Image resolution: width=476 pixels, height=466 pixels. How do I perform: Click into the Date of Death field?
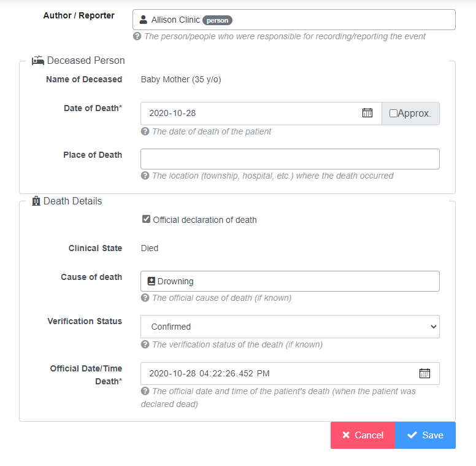point(261,114)
